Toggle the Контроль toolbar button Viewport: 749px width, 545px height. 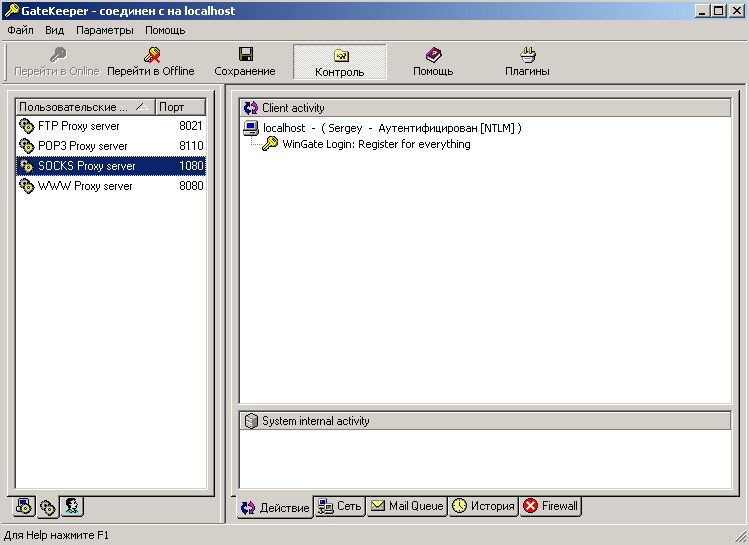pyautogui.click(x=340, y=62)
